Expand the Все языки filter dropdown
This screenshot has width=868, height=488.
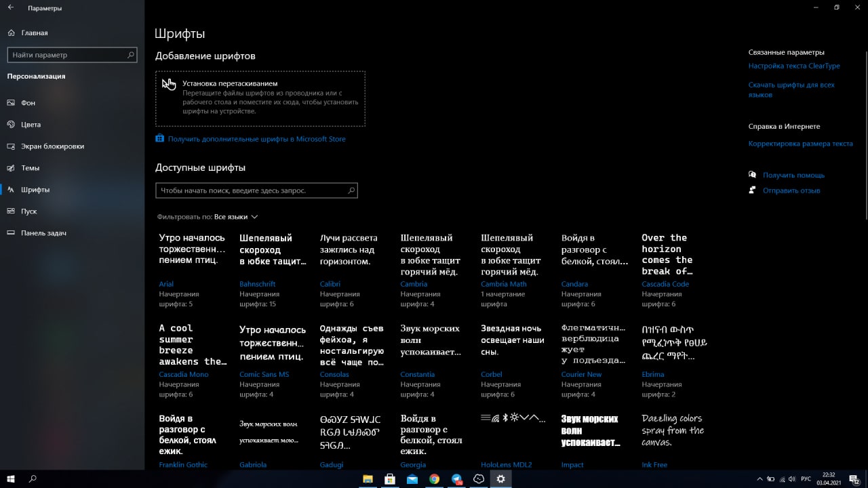[x=236, y=217]
